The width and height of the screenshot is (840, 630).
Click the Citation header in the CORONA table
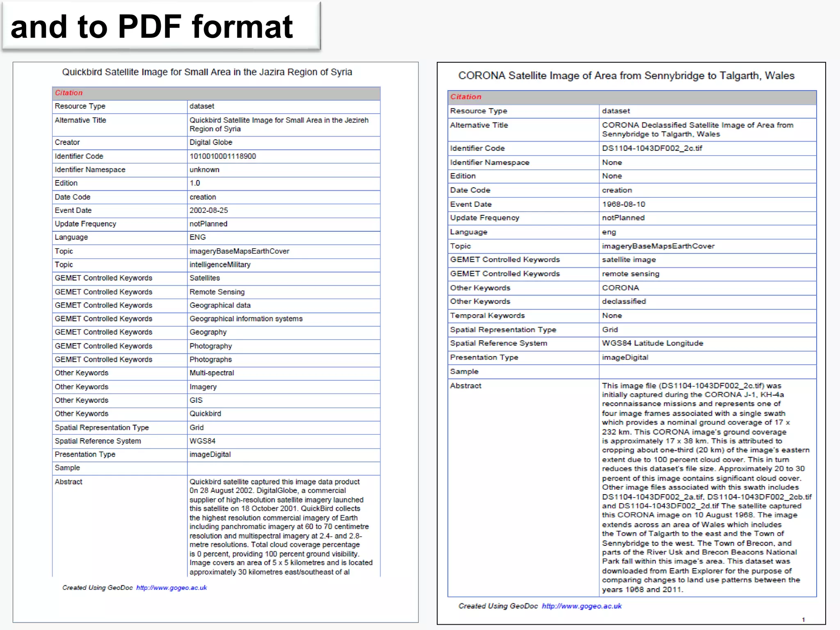pyautogui.click(x=466, y=97)
